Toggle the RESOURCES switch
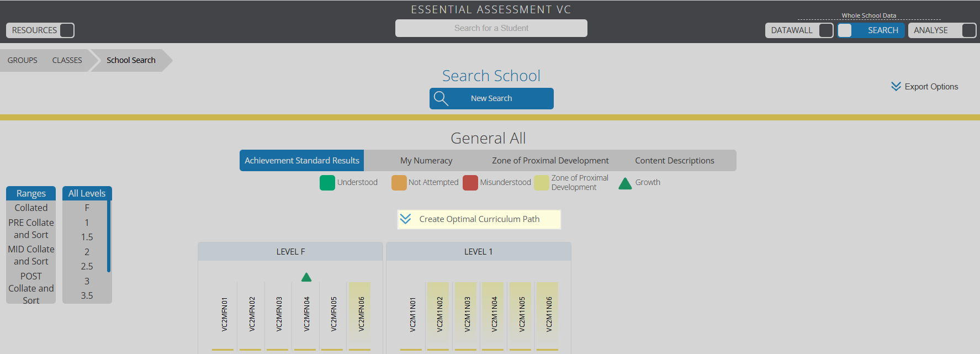This screenshot has width=980, height=354. (x=67, y=30)
